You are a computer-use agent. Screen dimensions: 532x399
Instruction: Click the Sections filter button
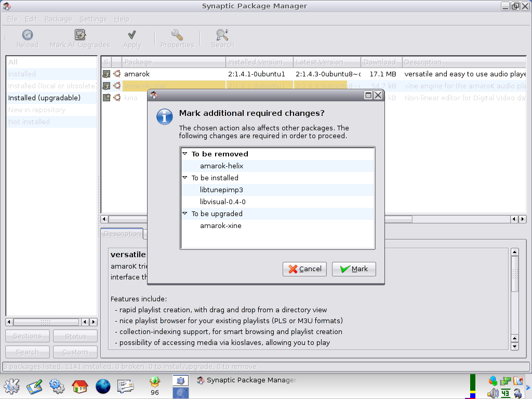click(x=28, y=336)
